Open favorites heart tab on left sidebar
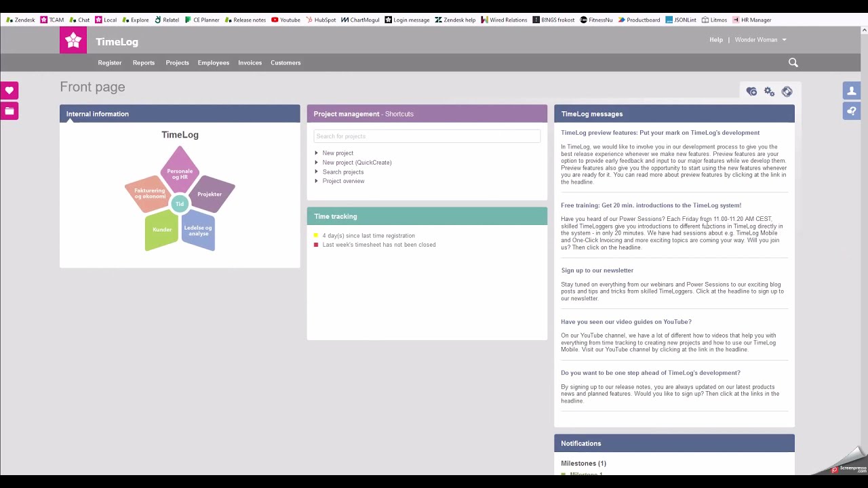The image size is (868, 488). [9, 90]
